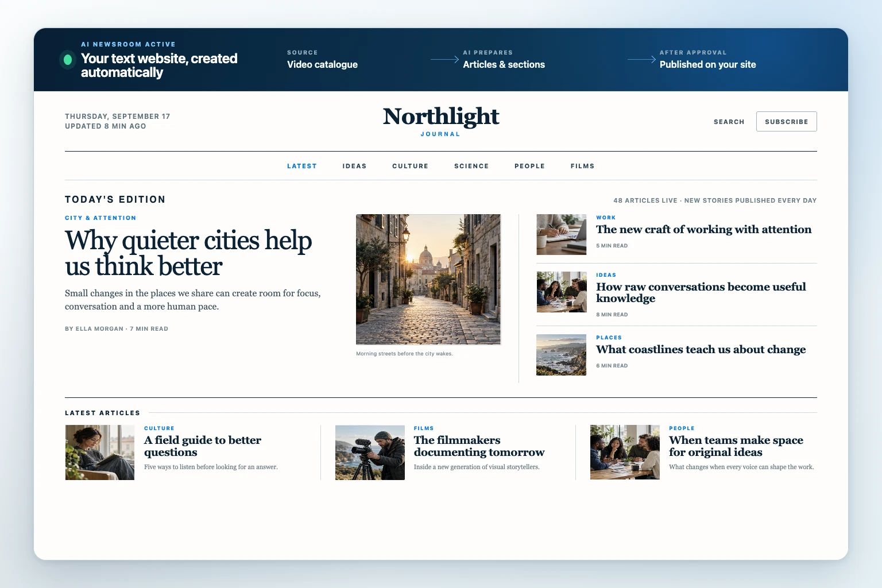The image size is (882, 588).
Task: Click 'Your text website, created automatically' banner title
Action: (x=159, y=65)
